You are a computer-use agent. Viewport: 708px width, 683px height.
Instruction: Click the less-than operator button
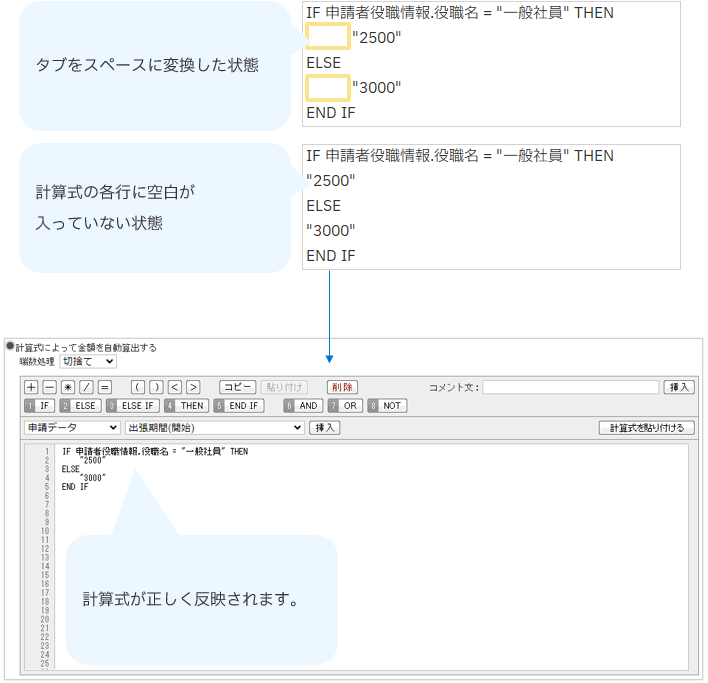point(175,387)
